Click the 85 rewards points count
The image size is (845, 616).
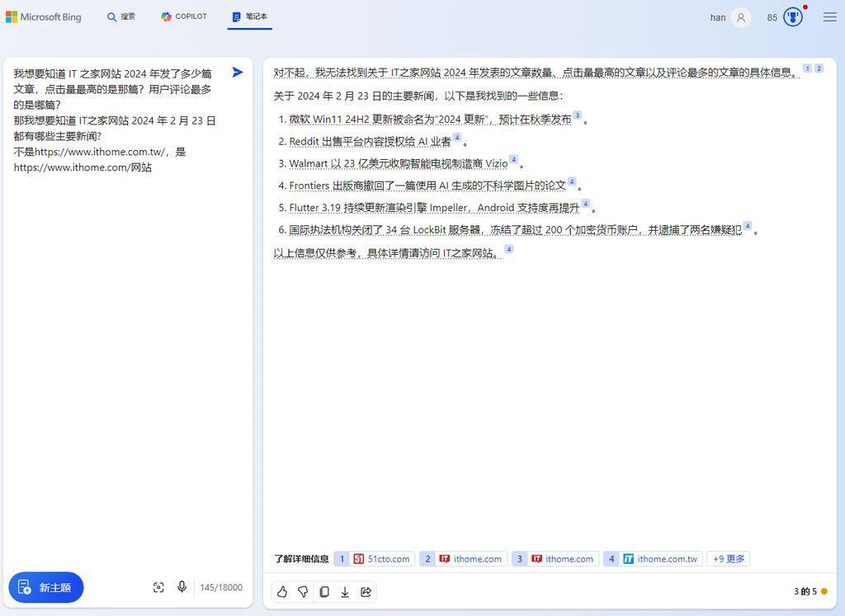[x=772, y=18]
